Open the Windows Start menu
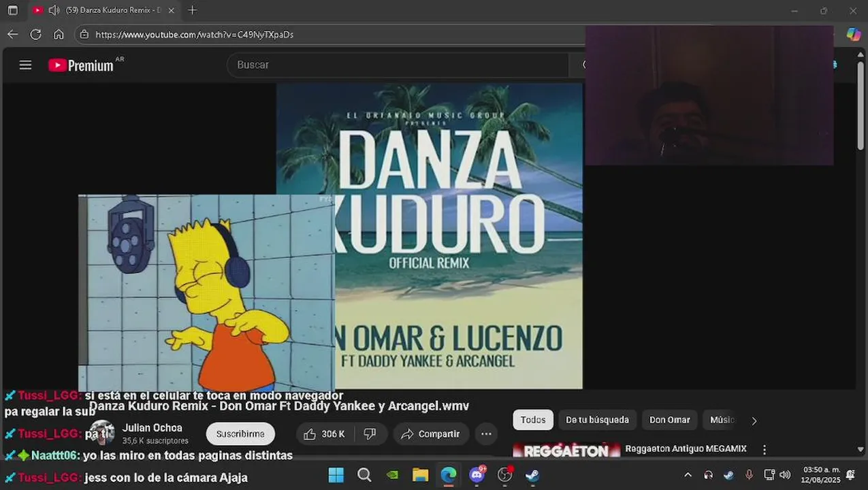This screenshot has height=490, width=868. (336, 475)
